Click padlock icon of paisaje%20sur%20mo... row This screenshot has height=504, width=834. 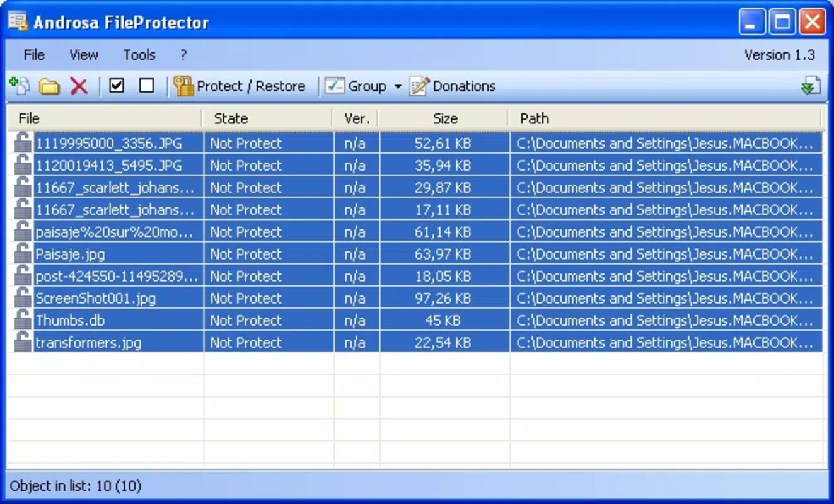23,231
